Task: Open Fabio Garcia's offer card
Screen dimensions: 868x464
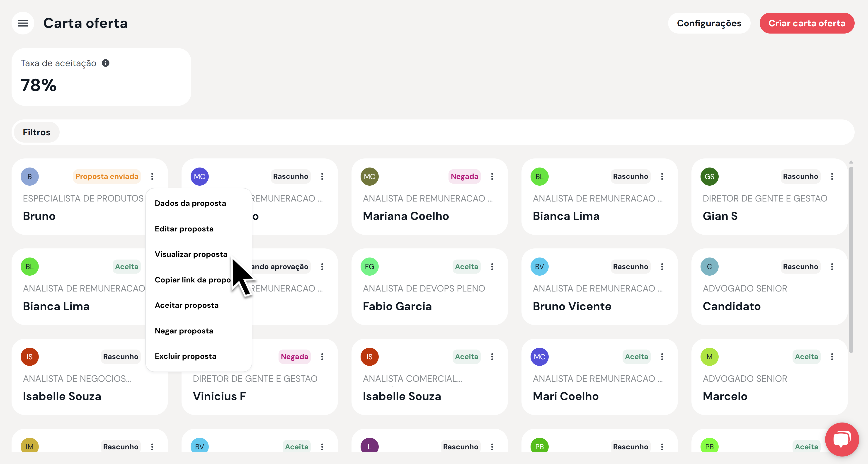Action: click(429, 287)
